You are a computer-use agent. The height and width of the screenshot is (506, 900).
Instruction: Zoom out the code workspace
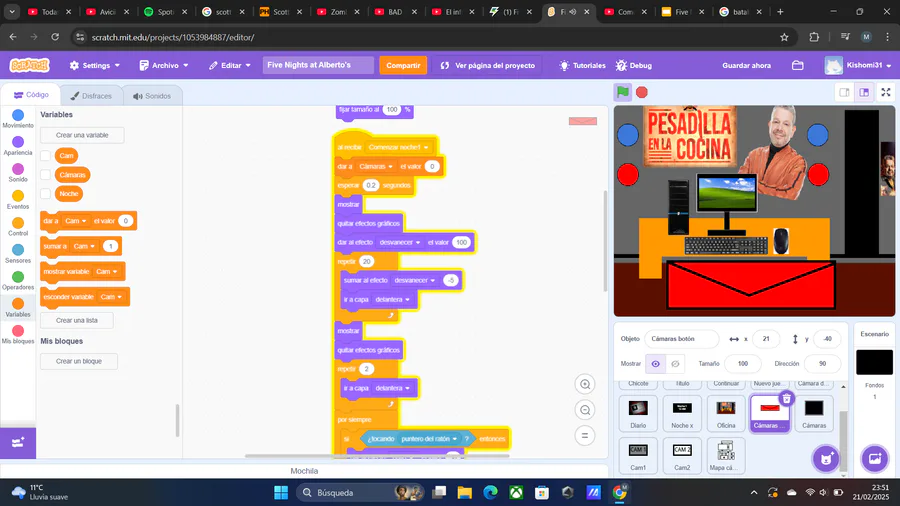tap(585, 410)
